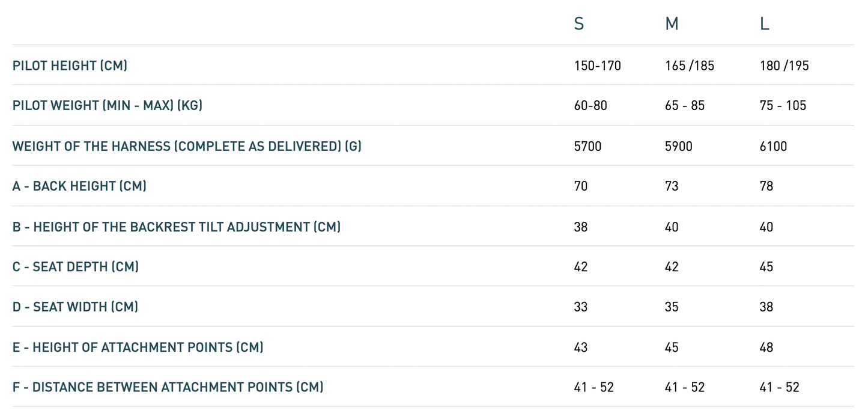Click the 33 seat width value
The height and width of the screenshot is (416, 868).
coord(581,307)
